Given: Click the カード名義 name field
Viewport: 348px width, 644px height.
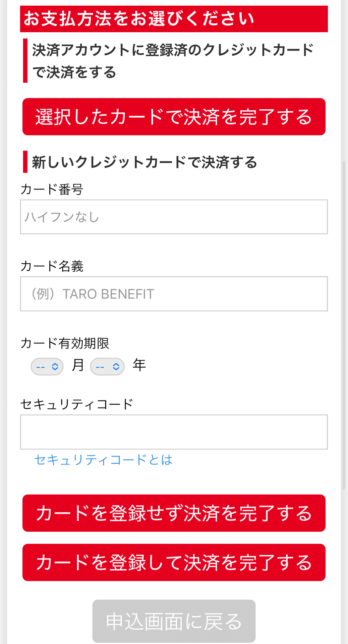Looking at the screenshot, I should click(174, 294).
